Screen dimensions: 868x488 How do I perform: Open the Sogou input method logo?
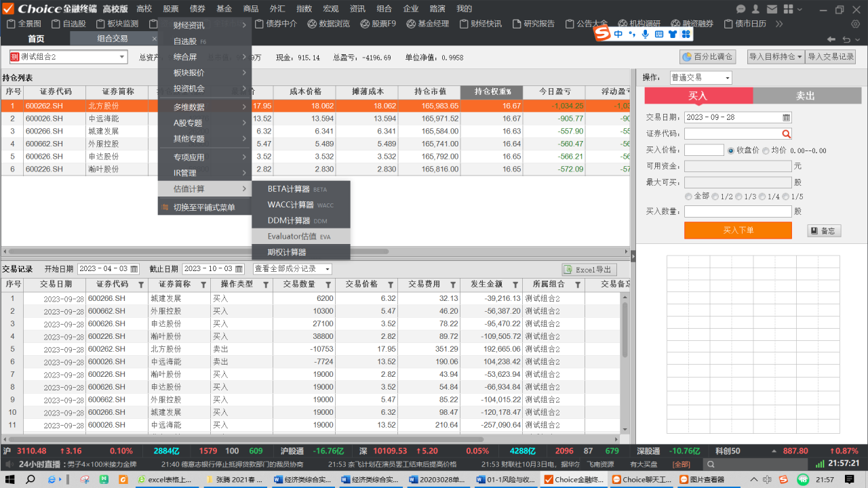tap(603, 34)
